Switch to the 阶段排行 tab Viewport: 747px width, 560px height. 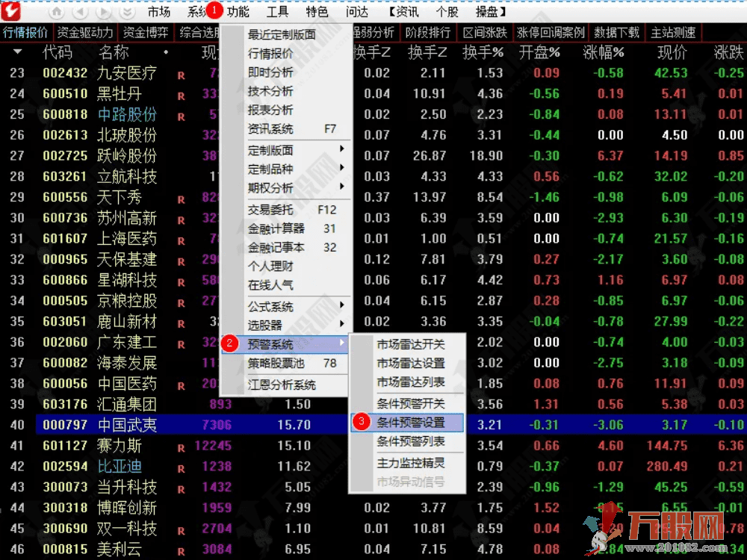428,32
